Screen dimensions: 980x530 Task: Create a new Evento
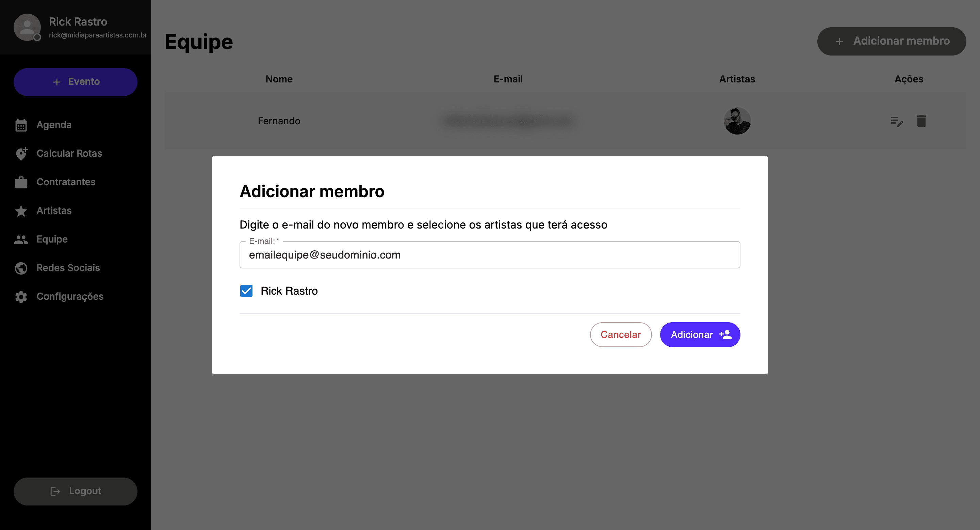tap(75, 82)
